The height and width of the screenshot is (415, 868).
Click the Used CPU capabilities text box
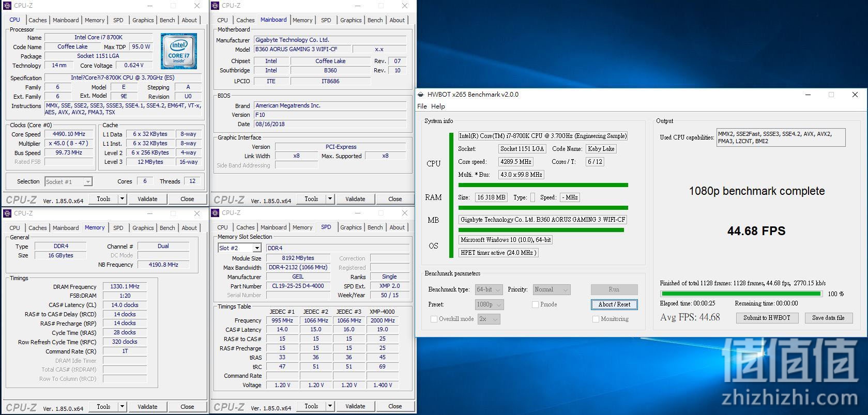coord(781,137)
